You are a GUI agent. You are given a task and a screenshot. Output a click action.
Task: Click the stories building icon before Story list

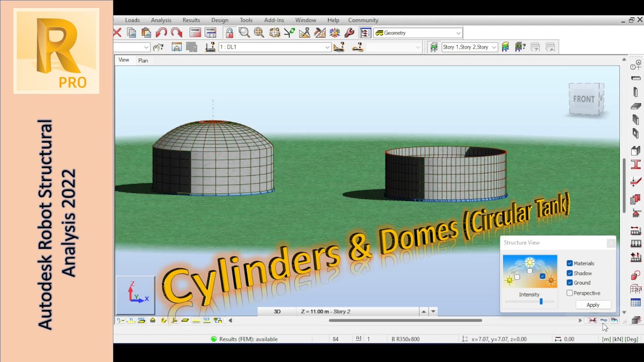434,47
